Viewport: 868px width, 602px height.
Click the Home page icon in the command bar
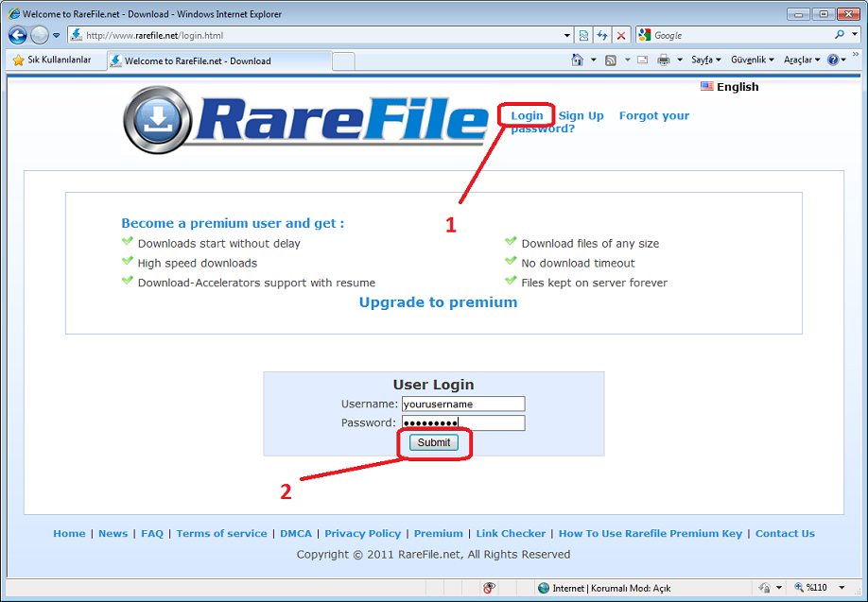pyautogui.click(x=577, y=60)
